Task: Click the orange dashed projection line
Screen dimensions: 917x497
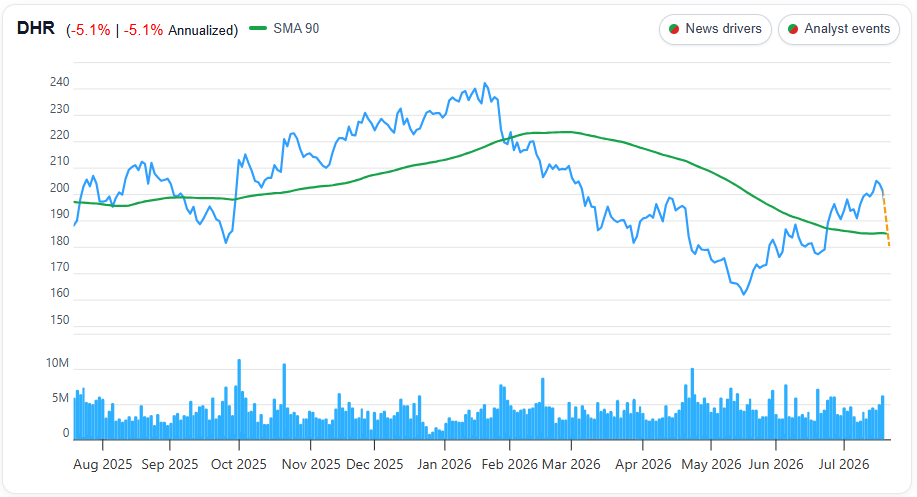Action: [886, 219]
